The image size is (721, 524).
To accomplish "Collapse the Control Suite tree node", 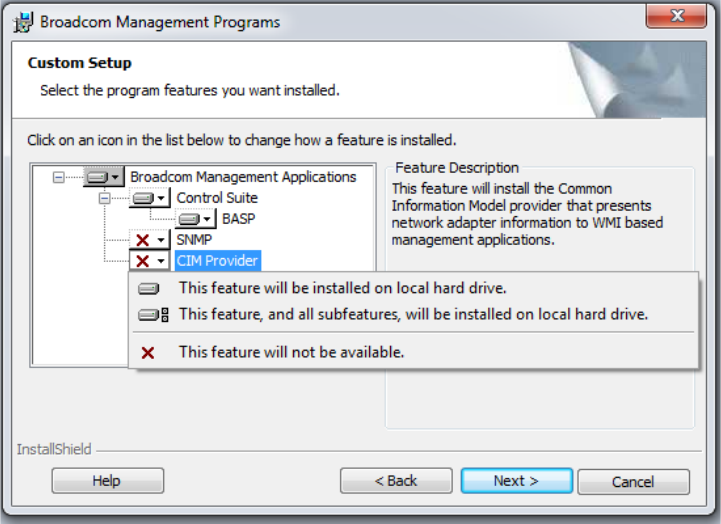I will 104,198.
